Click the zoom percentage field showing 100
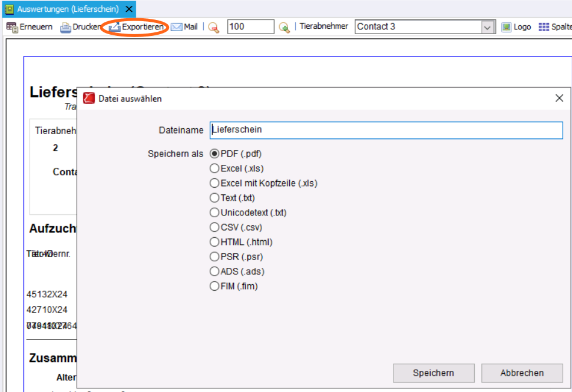 point(250,26)
